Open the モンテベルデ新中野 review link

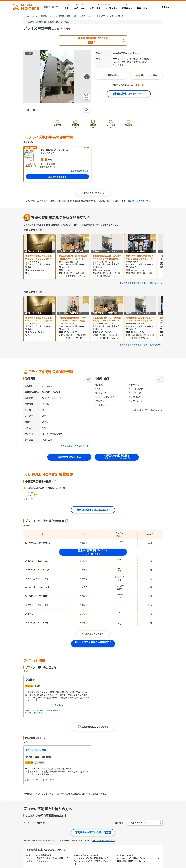coord(36,750)
